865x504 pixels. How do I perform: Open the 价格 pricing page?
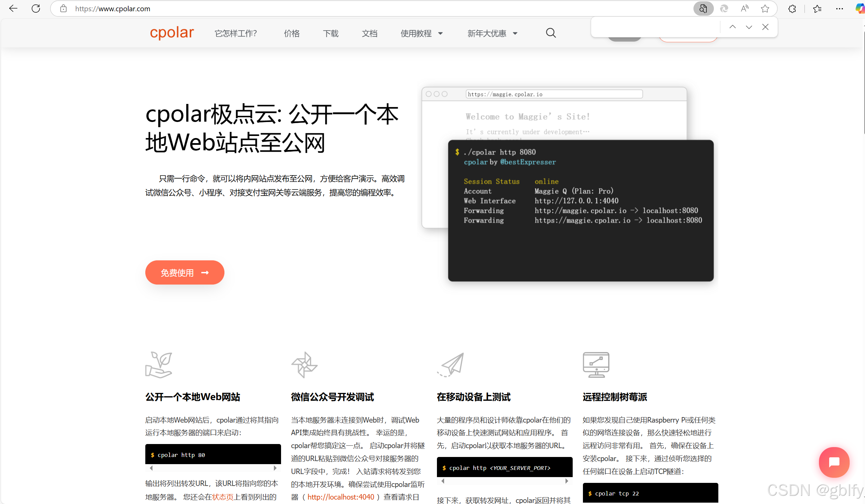point(292,33)
